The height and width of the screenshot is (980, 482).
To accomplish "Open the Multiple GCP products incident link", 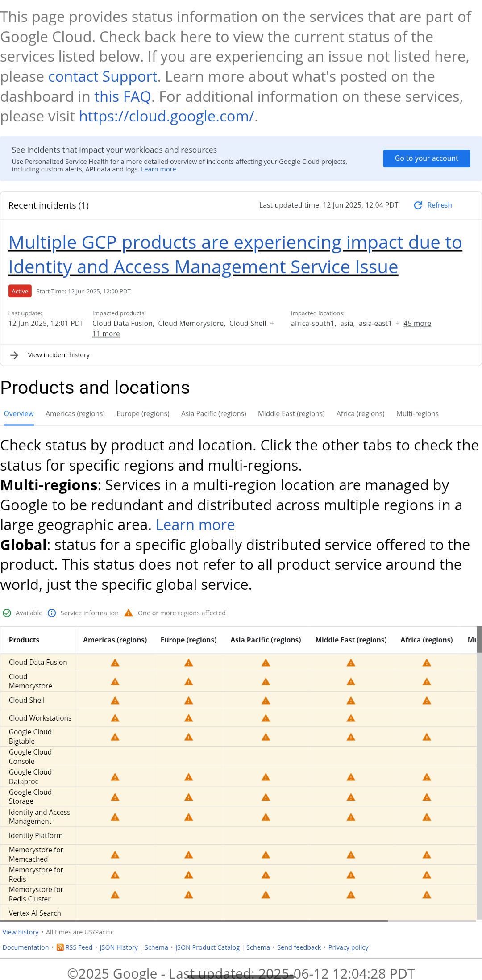I will pos(235,254).
